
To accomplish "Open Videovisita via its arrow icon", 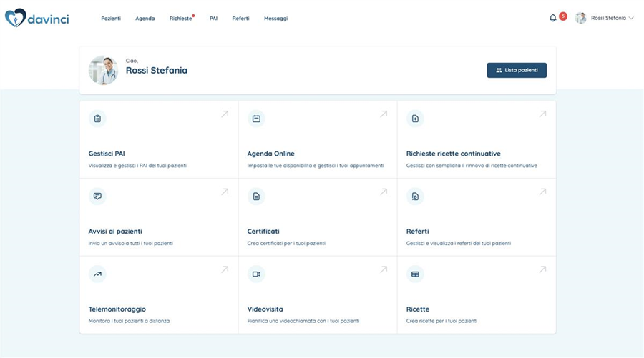I will pyautogui.click(x=384, y=269).
